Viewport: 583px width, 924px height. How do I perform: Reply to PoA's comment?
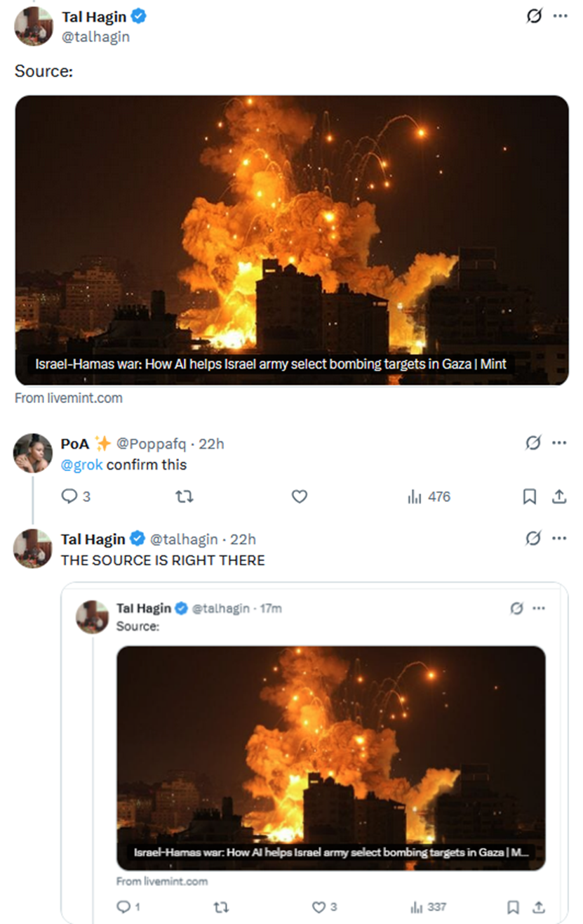pyautogui.click(x=69, y=496)
